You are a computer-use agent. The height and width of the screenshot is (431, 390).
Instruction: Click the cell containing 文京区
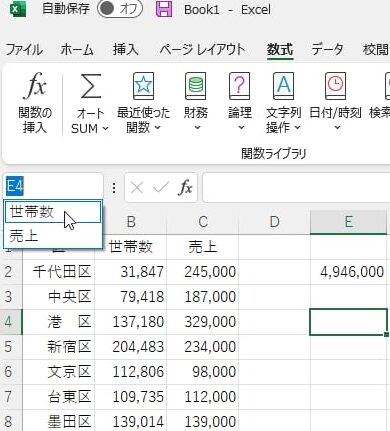(59, 372)
